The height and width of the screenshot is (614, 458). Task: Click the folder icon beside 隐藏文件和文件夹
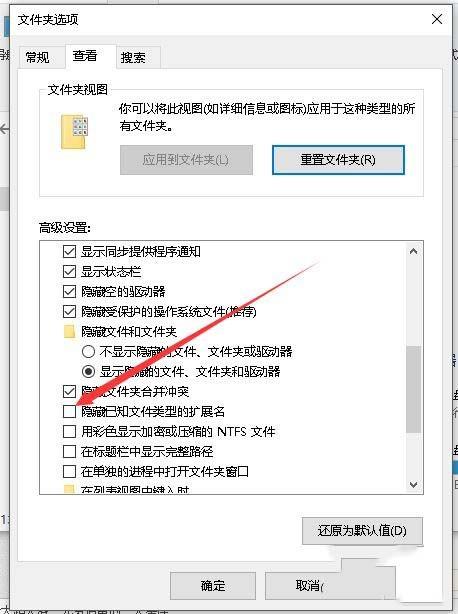click(x=69, y=332)
